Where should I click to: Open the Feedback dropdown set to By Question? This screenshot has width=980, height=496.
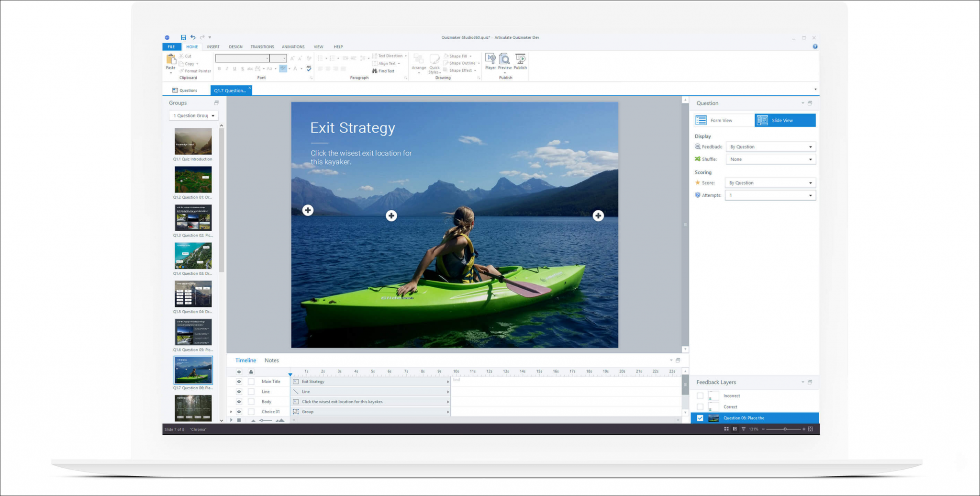pos(770,147)
